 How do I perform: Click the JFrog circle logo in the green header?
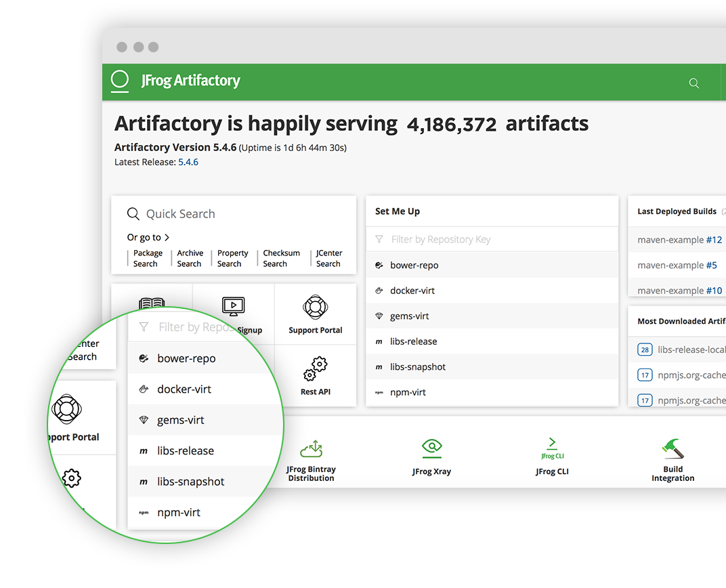(119, 81)
